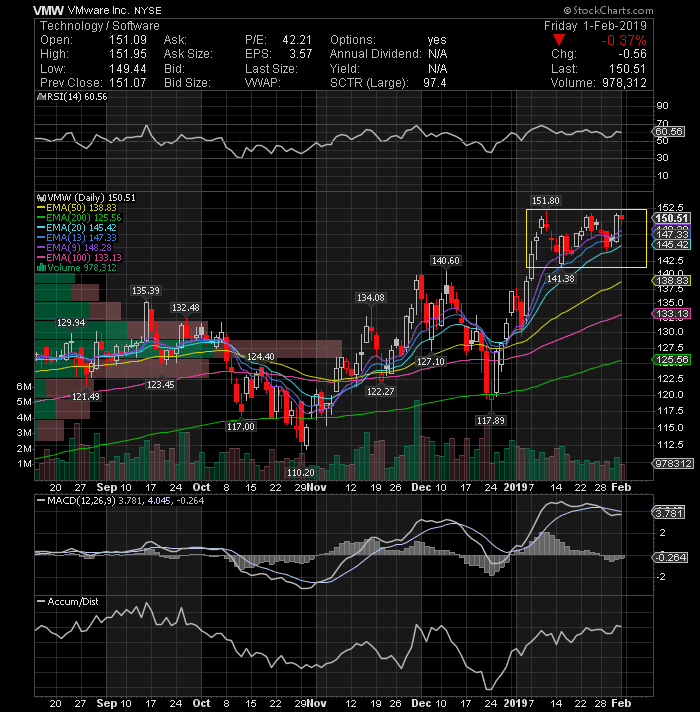Image resolution: width=700 pixels, height=712 pixels.
Task: Click the indicator icon beside RSI(14) label
Action: coord(41,97)
